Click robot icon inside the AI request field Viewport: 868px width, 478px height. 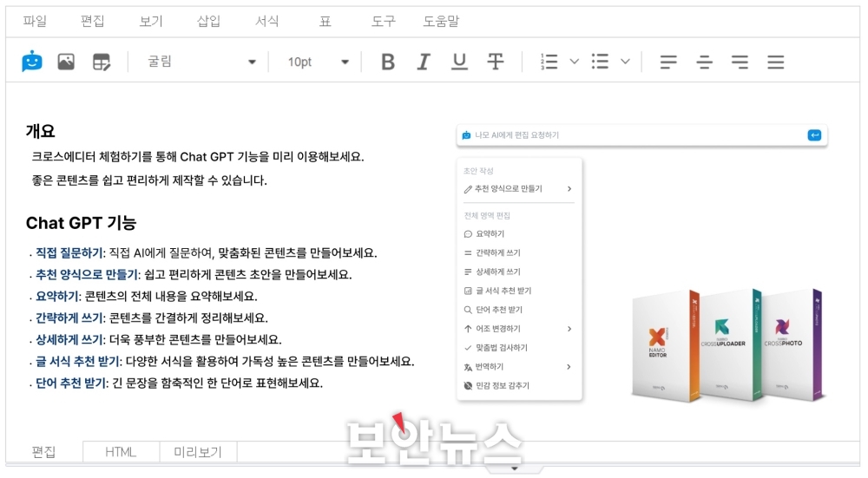tap(466, 135)
